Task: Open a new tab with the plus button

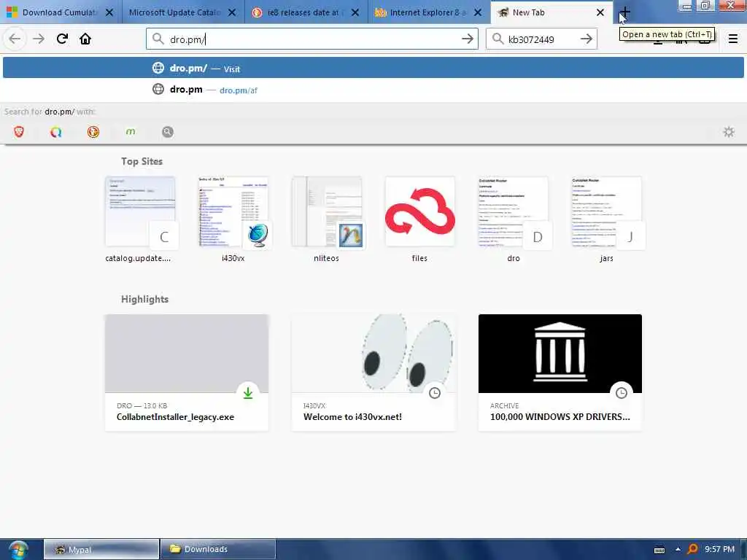Action: pyautogui.click(x=625, y=12)
